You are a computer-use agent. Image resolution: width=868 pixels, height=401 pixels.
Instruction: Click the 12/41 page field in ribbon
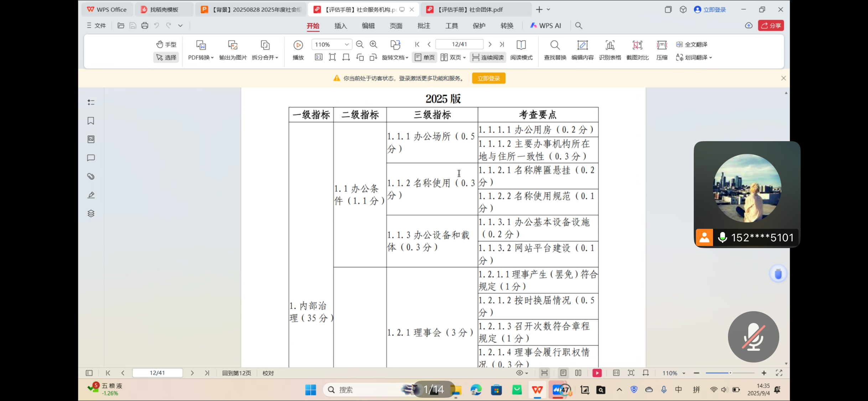click(x=459, y=44)
